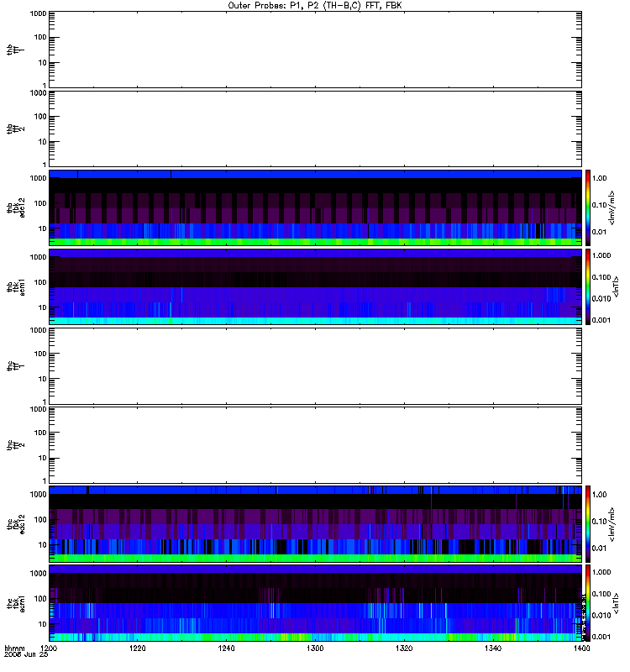Click the "1240" time axis label
The width and height of the screenshot is (630, 672).
point(226,648)
